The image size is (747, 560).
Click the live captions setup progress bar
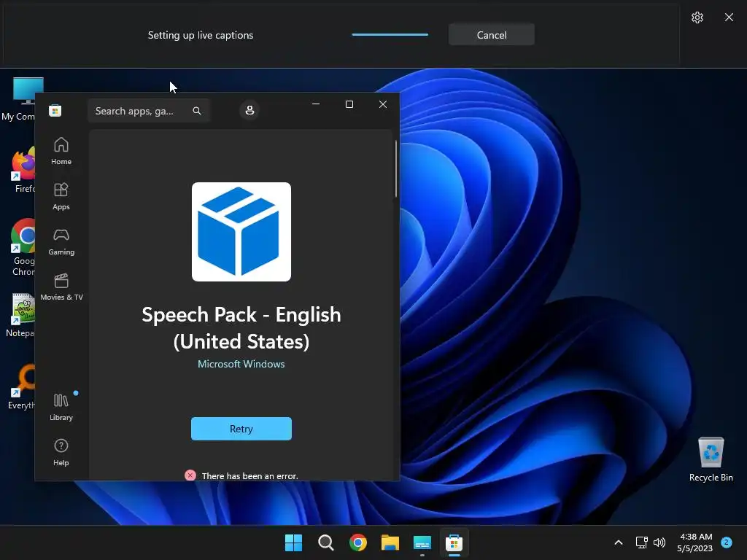(390, 34)
